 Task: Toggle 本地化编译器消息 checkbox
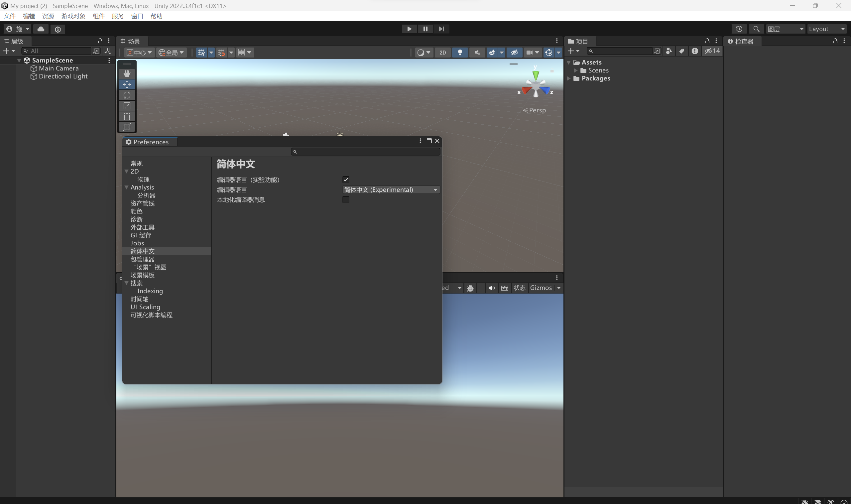[345, 199]
